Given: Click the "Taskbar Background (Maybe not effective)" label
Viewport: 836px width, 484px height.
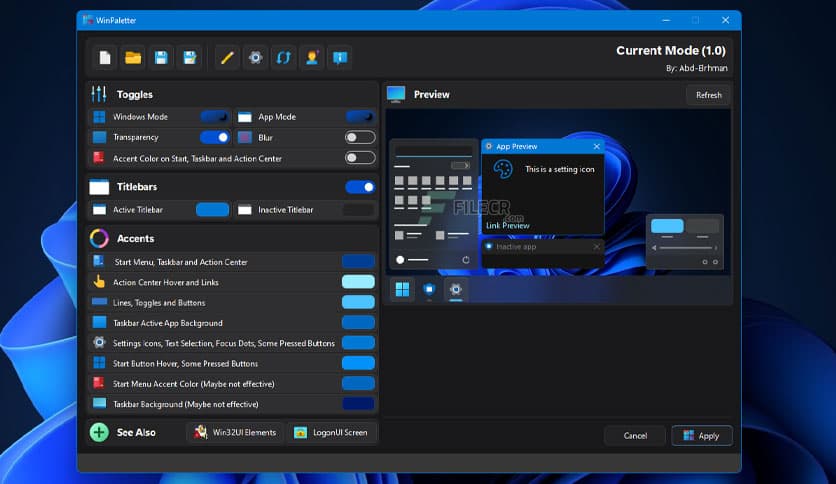Looking at the screenshot, I should point(186,404).
